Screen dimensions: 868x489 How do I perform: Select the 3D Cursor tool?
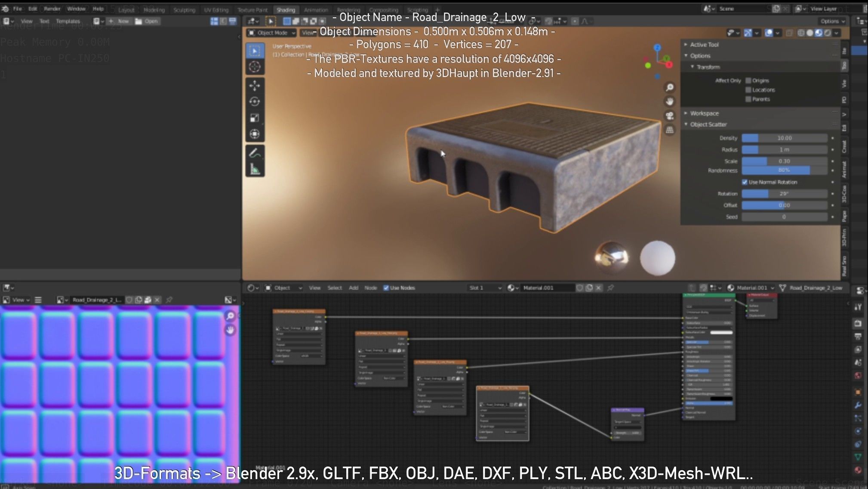[255, 67]
